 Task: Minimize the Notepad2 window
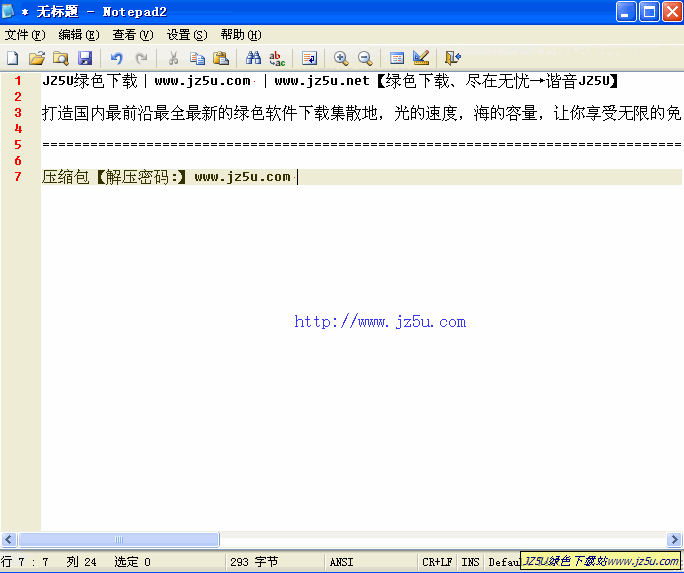click(626, 12)
